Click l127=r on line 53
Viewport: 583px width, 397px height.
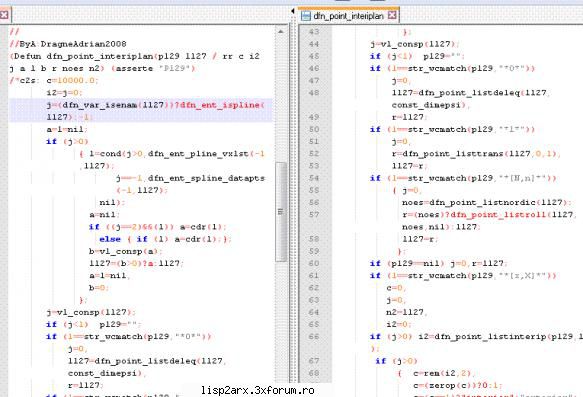[x=408, y=166]
